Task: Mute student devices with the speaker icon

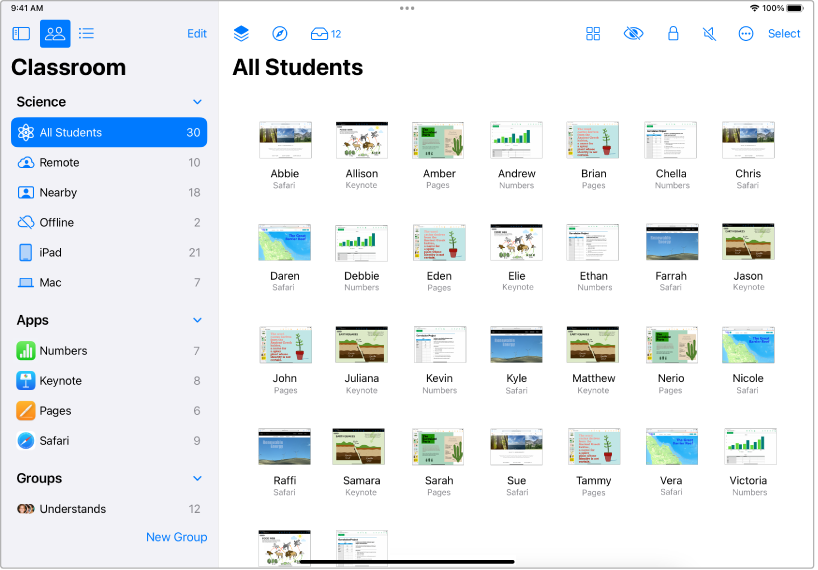Action: click(709, 34)
